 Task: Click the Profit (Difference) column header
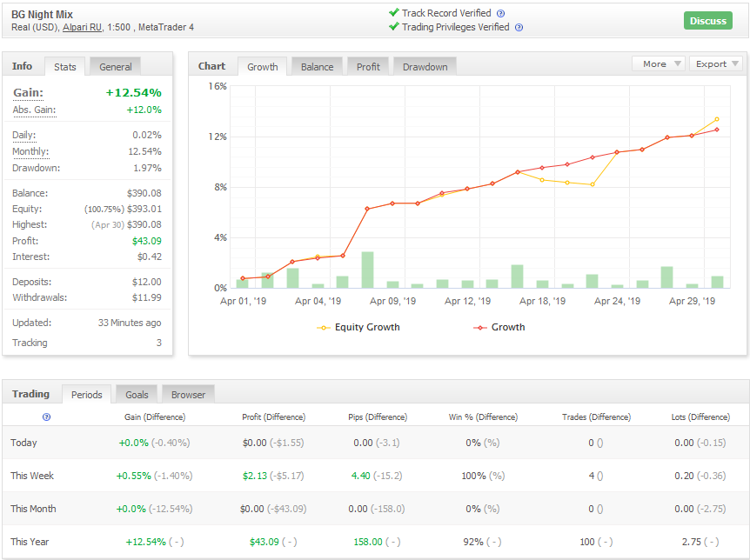pyautogui.click(x=273, y=417)
